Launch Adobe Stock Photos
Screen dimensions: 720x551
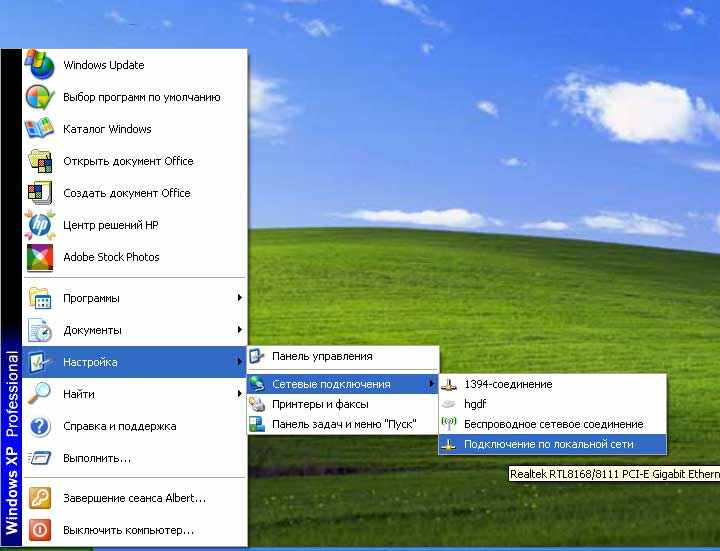click(x=135, y=257)
